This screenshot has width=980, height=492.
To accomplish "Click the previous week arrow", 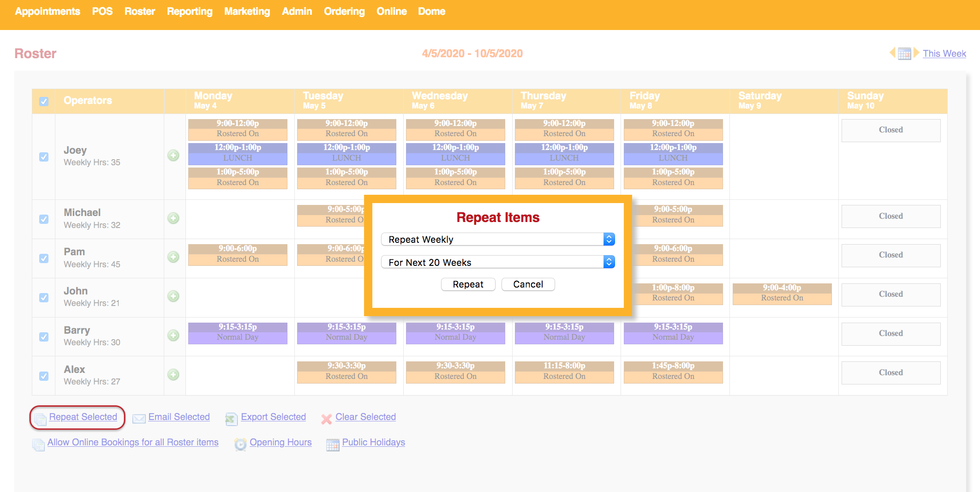I will pos(892,54).
